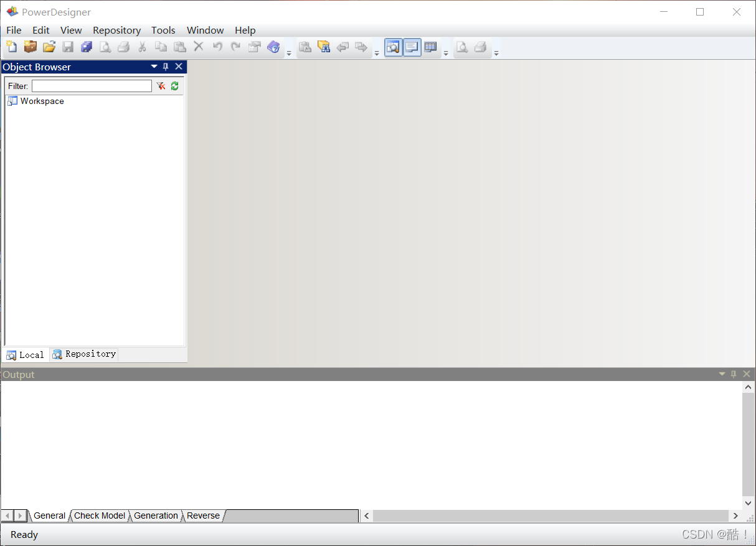The width and height of the screenshot is (756, 546).
Task: Click the Output vertical scrollbar up arrow
Action: 749,387
